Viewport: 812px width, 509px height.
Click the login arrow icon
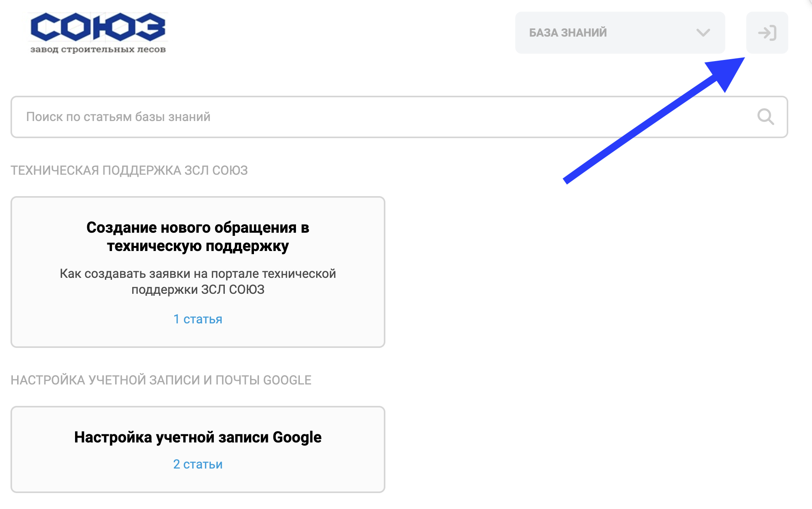767,33
